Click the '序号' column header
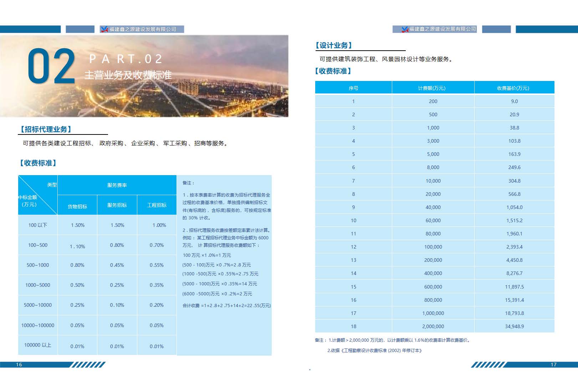 [353, 88]
